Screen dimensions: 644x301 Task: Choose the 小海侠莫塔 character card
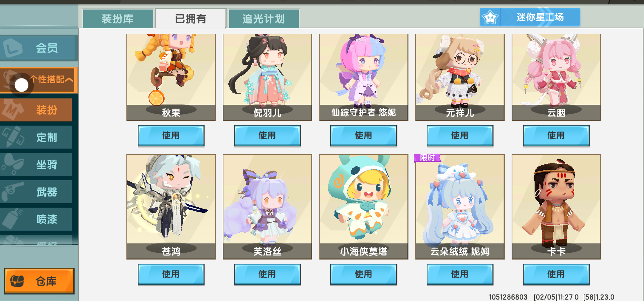(364, 206)
